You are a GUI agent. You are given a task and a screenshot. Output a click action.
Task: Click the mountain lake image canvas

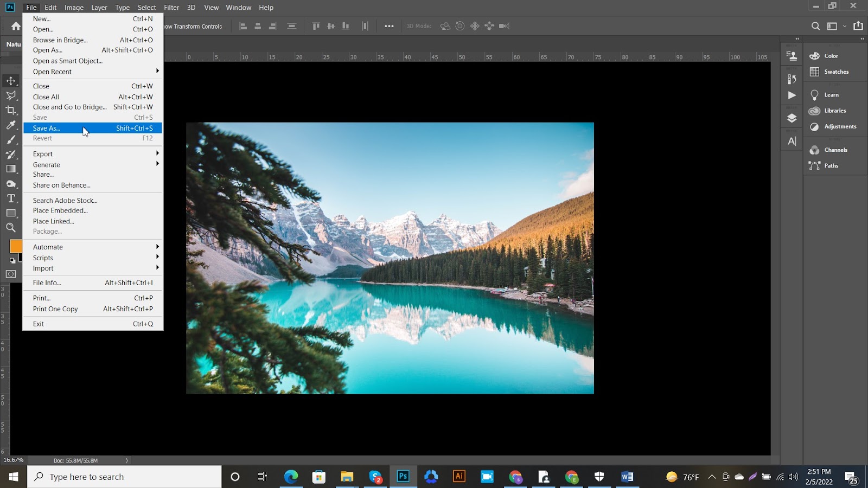point(390,258)
